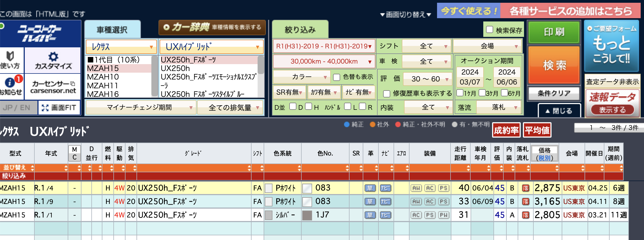
Task: Check D並 option D checkbox
Action: 293,107
